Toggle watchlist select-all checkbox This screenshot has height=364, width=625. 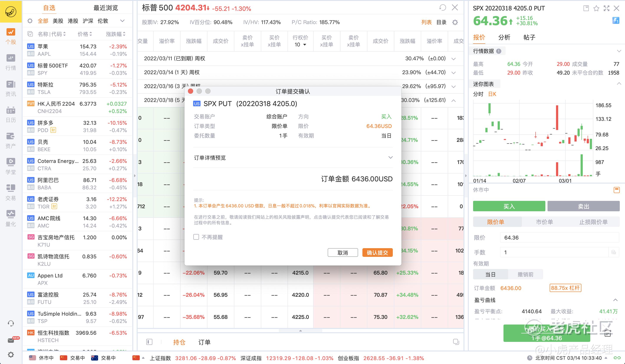(x=30, y=34)
